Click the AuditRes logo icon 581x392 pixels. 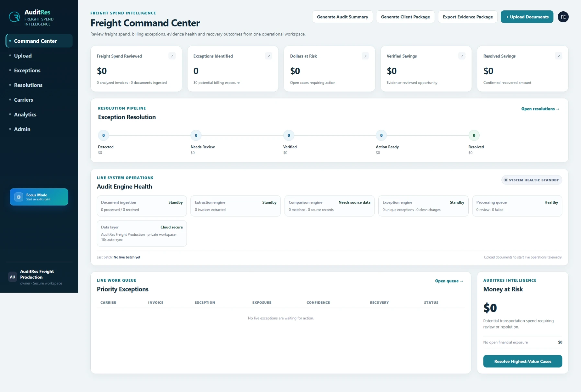14,17
